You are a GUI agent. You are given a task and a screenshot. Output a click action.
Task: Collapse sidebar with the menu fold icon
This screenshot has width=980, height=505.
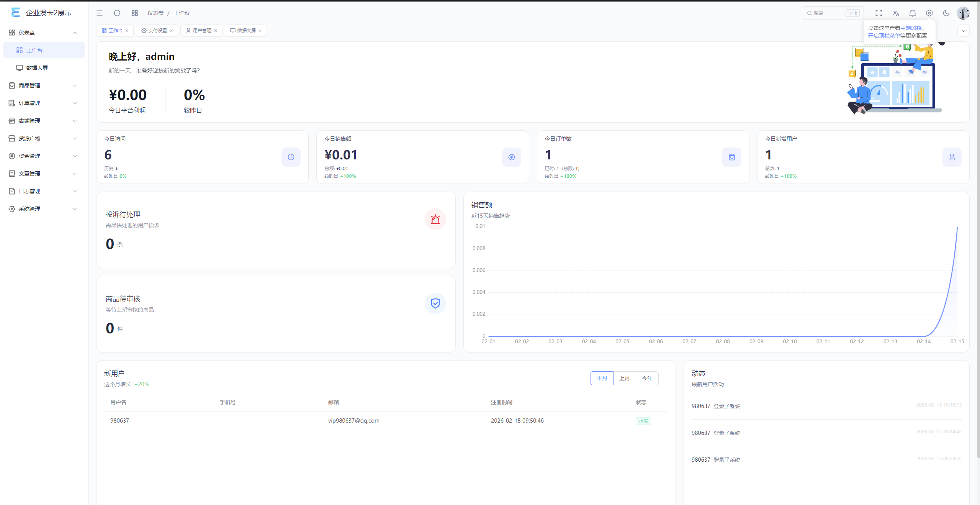click(100, 13)
